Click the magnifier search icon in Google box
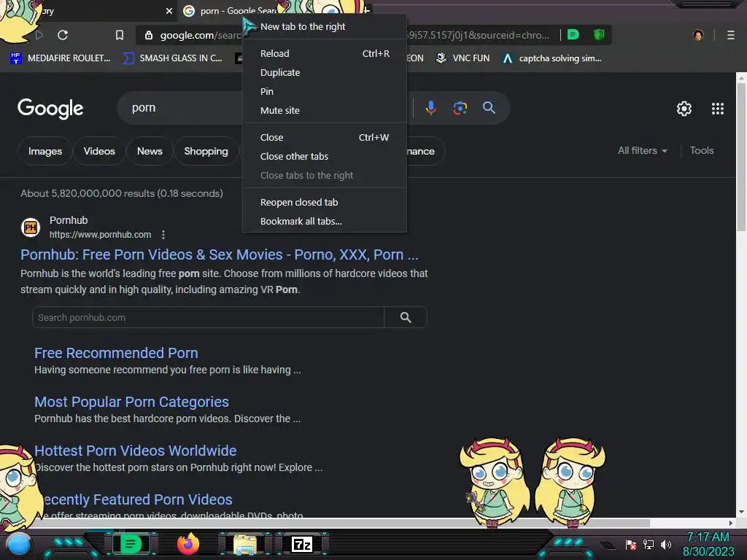Screen dimensions: 747x560 tap(489, 108)
